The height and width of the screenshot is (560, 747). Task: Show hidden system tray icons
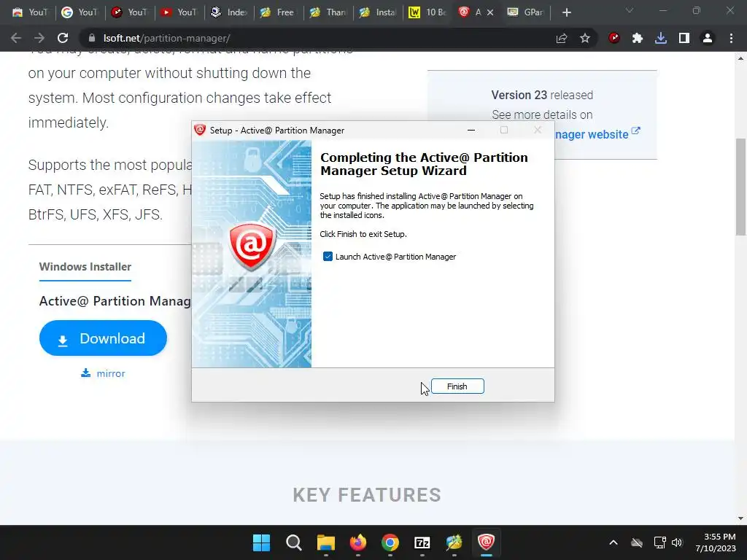614,542
